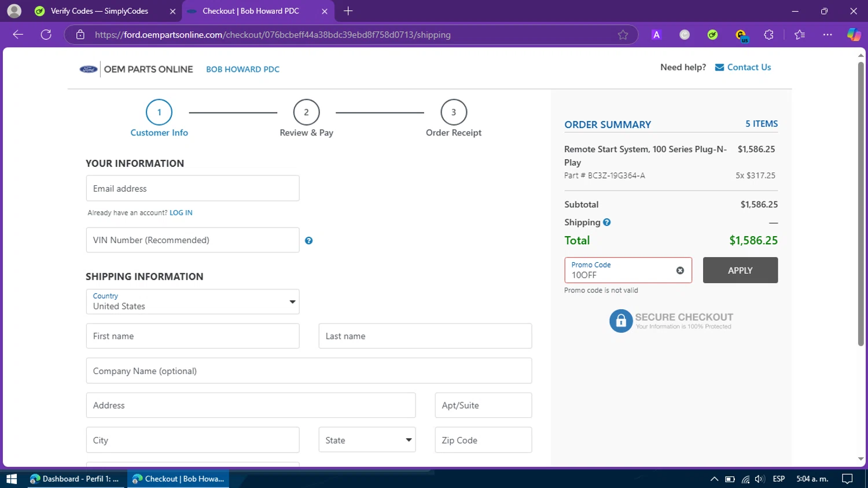Open the browser settings three-dot menu
This screenshot has width=868, height=488.
(x=827, y=35)
